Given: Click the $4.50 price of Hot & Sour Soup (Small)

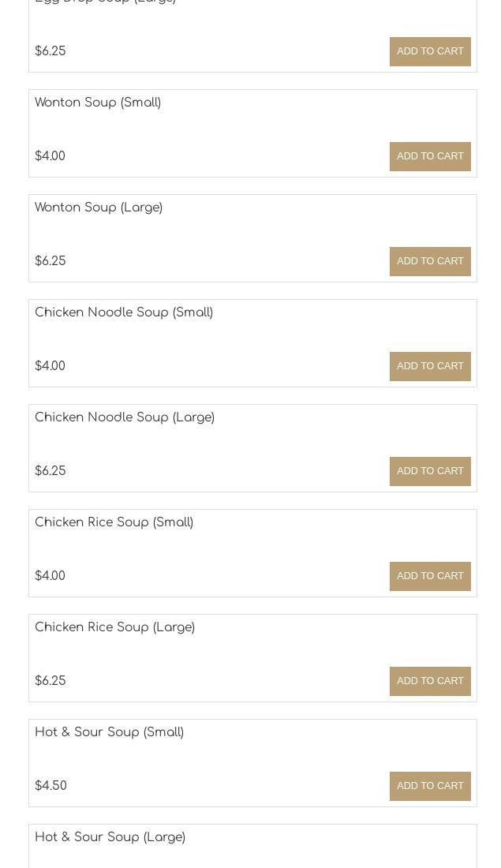Looking at the screenshot, I should pyautogui.click(x=50, y=786).
